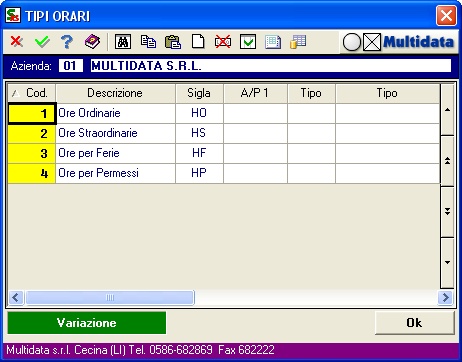Click the page down double arrow button
This screenshot has width=462, height=362.
[447, 211]
